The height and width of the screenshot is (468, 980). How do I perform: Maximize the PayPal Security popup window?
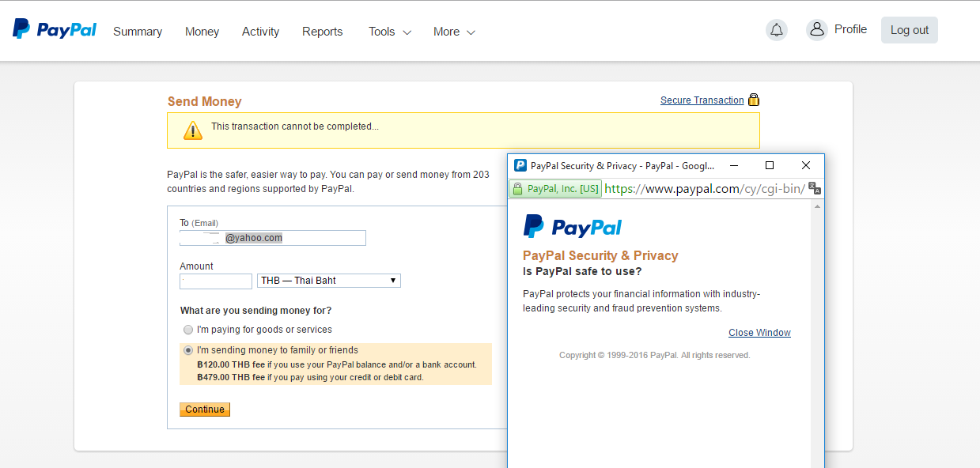[770, 165]
